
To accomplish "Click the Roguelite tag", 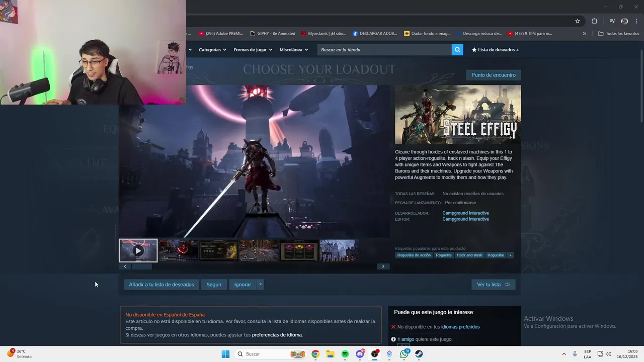I will (444, 255).
